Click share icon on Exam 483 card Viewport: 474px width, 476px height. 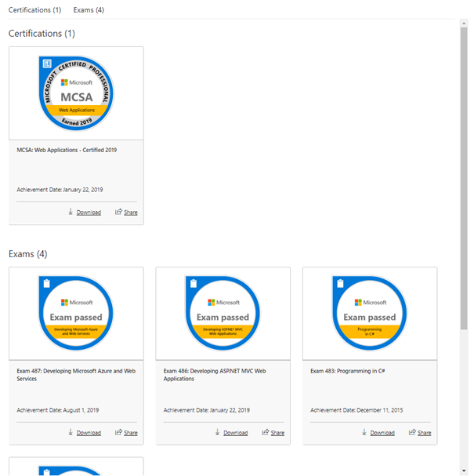tap(412, 432)
